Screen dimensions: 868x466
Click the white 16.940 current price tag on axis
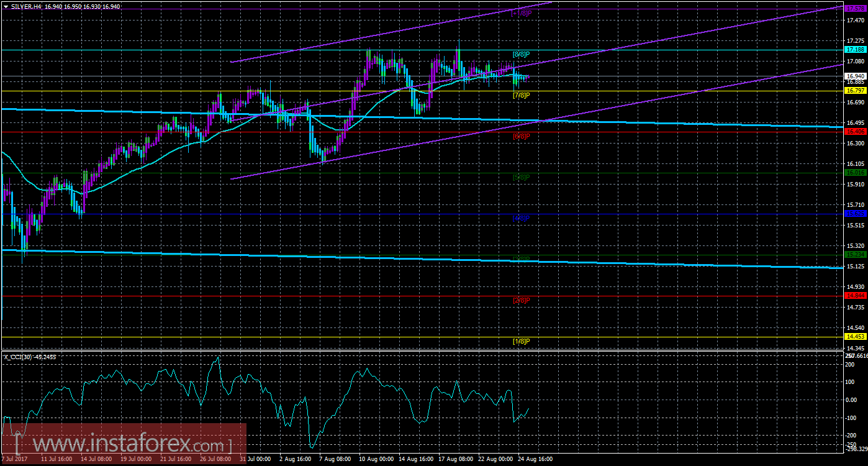[856, 76]
